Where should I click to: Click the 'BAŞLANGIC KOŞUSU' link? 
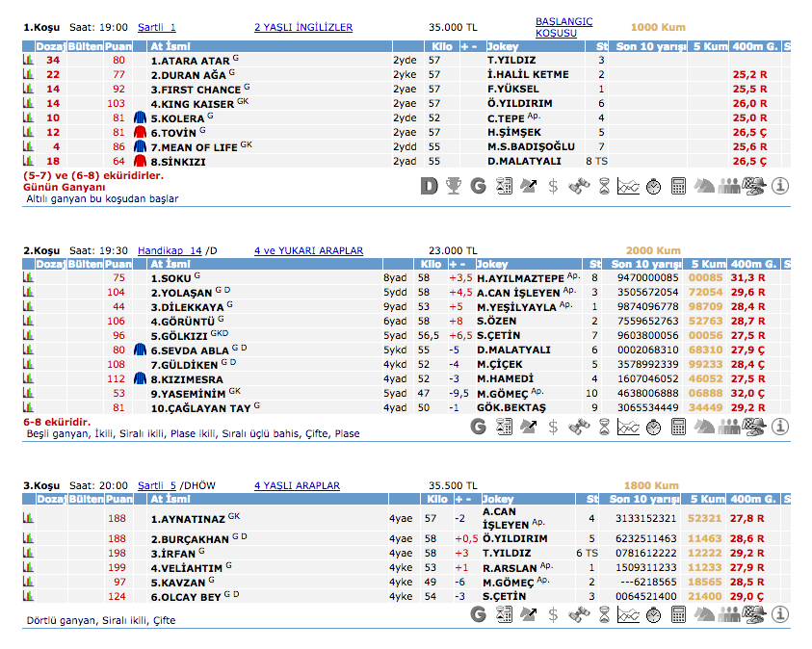tap(563, 27)
